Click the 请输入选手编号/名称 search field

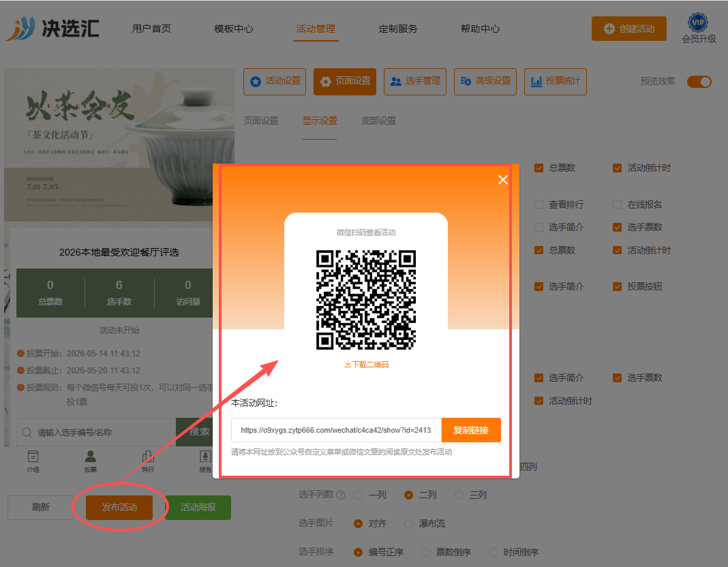(96, 432)
